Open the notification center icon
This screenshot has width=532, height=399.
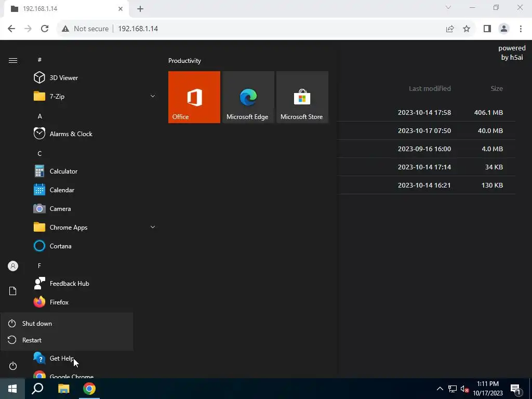click(x=515, y=389)
